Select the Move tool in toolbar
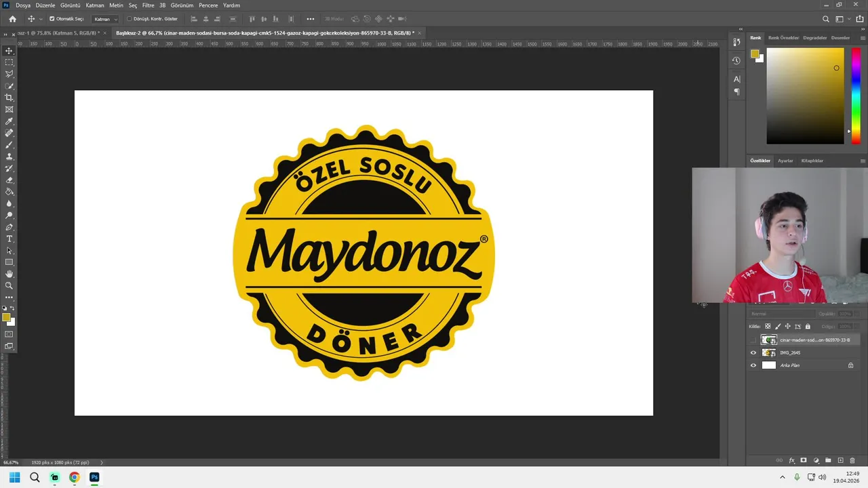Viewport: 868px width, 488px height. [9, 51]
